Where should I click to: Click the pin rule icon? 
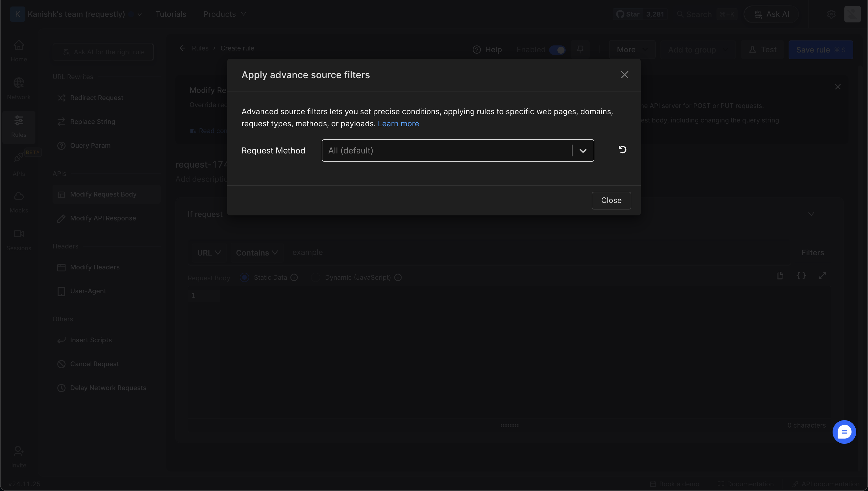(x=580, y=50)
